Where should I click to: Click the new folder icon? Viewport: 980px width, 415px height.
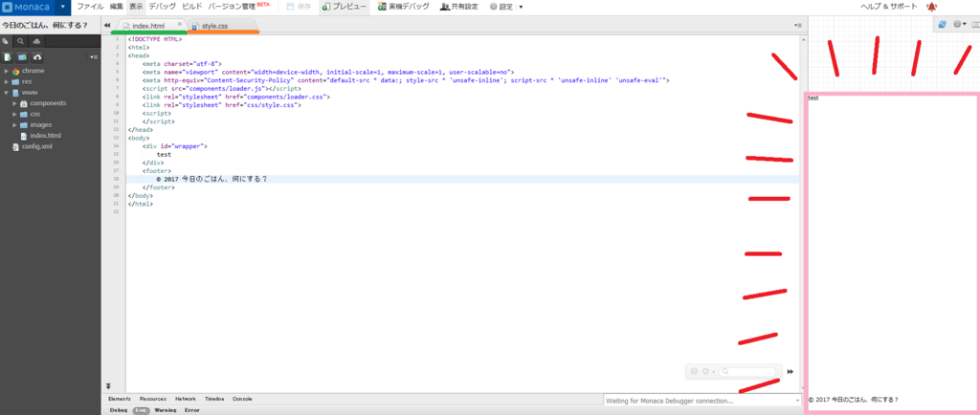point(23,56)
